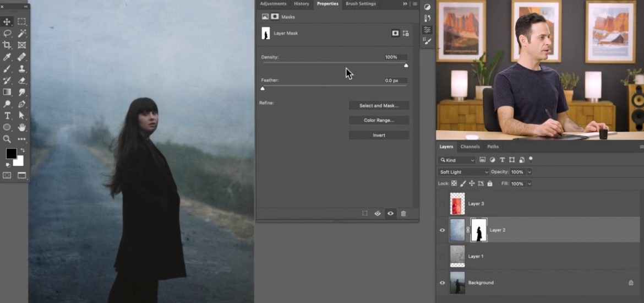Select the Ellipse shape tool
Screen dimensions: 644x303
pyautogui.click(x=7, y=127)
